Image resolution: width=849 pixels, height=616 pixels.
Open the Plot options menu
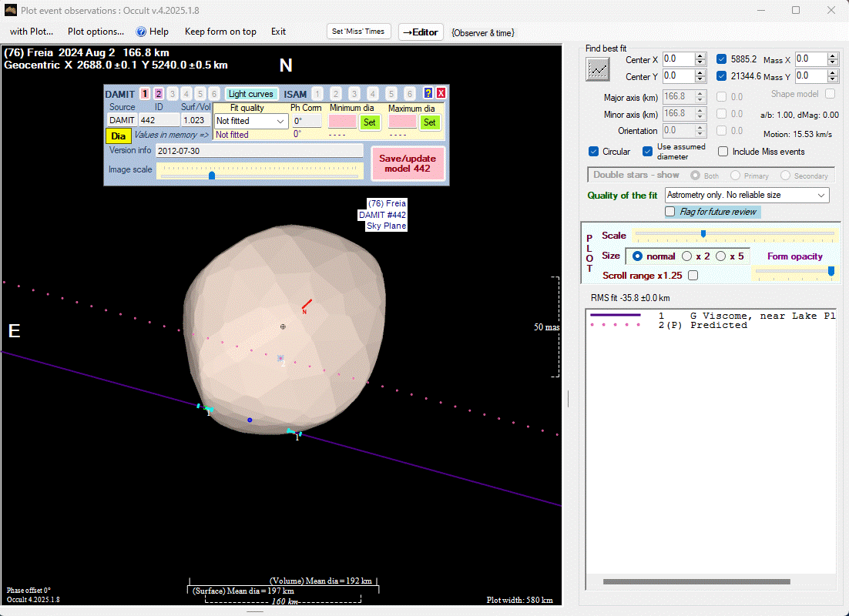click(x=96, y=32)
